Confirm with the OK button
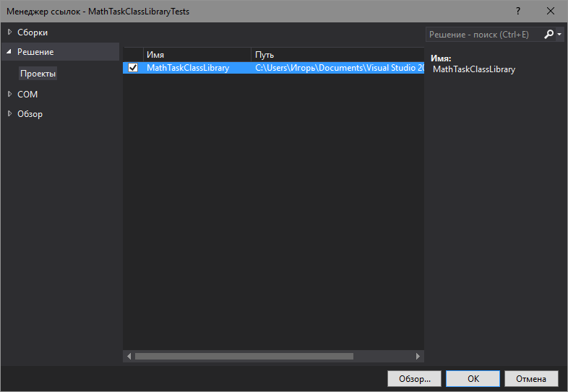The width and height of the screenshot is (568, 392). 473,378
